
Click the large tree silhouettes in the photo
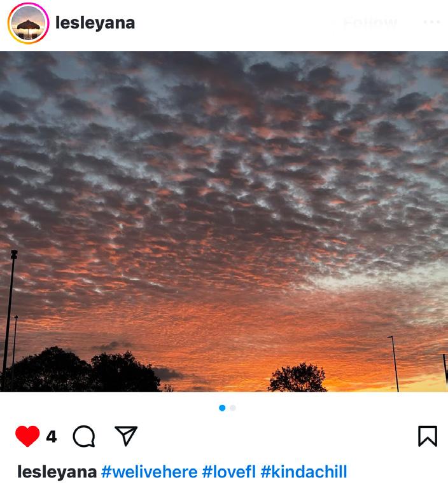tap(84, 369)
